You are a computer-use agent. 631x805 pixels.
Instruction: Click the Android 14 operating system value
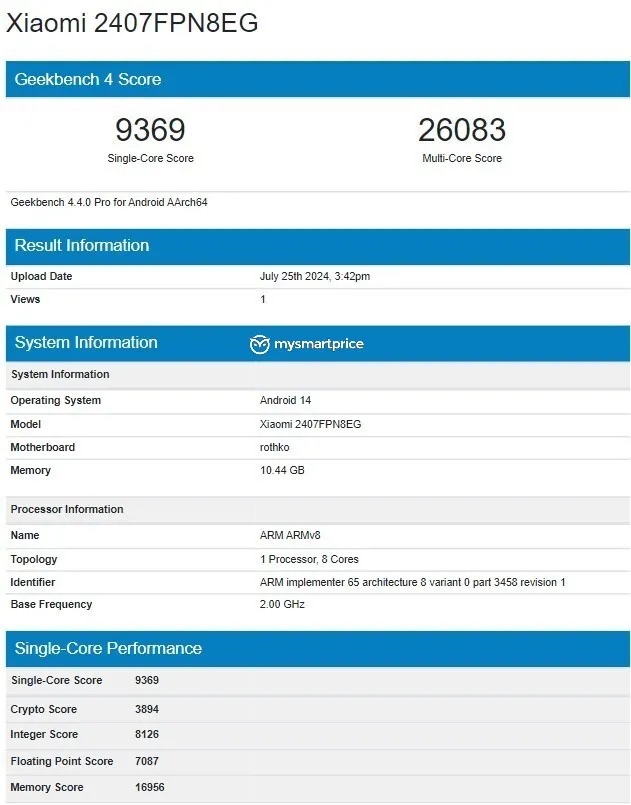click(x=285, y=400)
